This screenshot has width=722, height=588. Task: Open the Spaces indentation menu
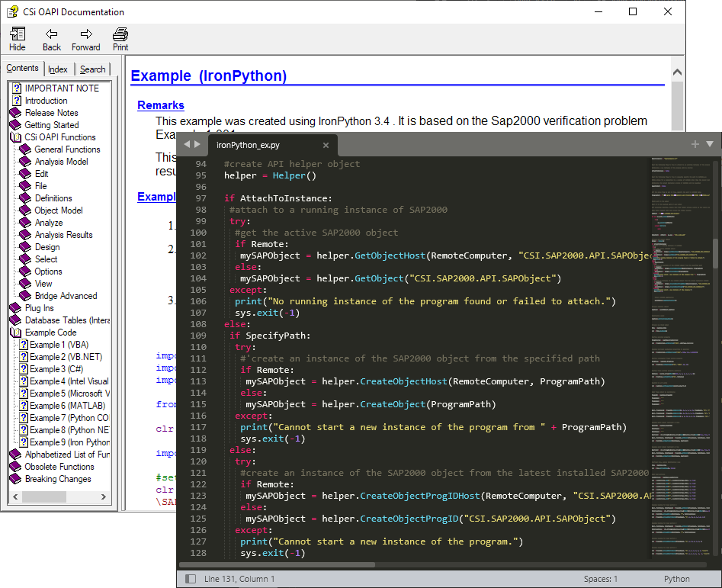coord(601,579)
